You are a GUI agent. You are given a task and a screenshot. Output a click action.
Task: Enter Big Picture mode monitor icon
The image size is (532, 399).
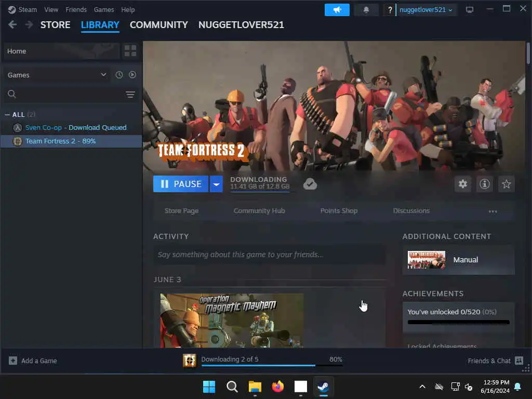(x=470, y=9)
